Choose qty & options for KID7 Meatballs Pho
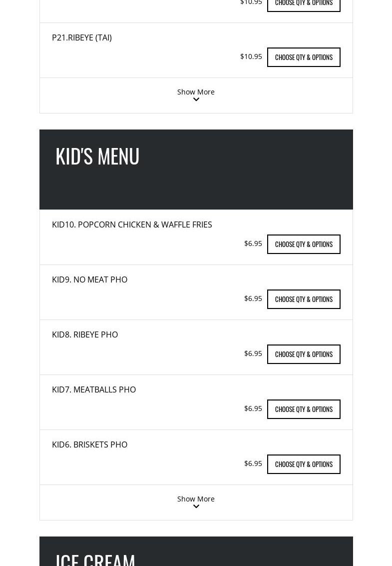392x566 pixels. [304, 409]
